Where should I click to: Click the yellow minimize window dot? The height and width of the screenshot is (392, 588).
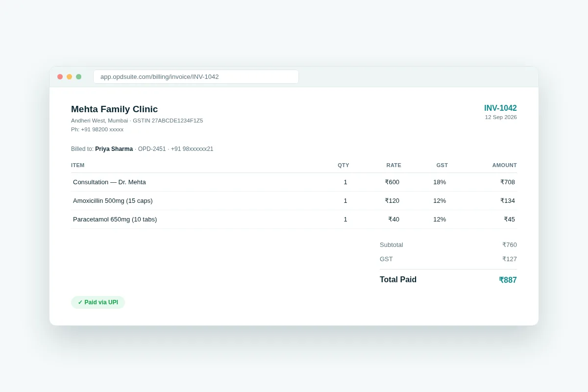pyautogui.click(x=69, y=77)
